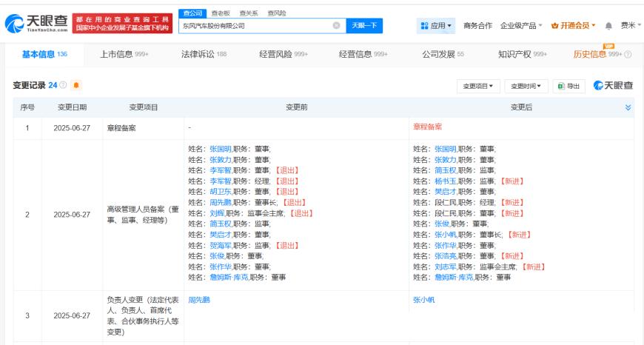Click the red promotional banner
This screenshot has height=345, width=644.
[x=122, y=24]
